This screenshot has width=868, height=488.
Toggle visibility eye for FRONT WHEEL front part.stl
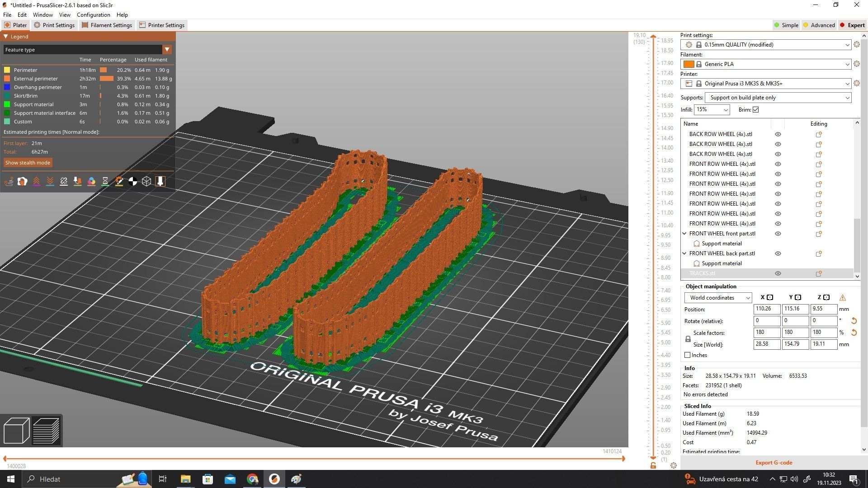[x=778, y=234]
